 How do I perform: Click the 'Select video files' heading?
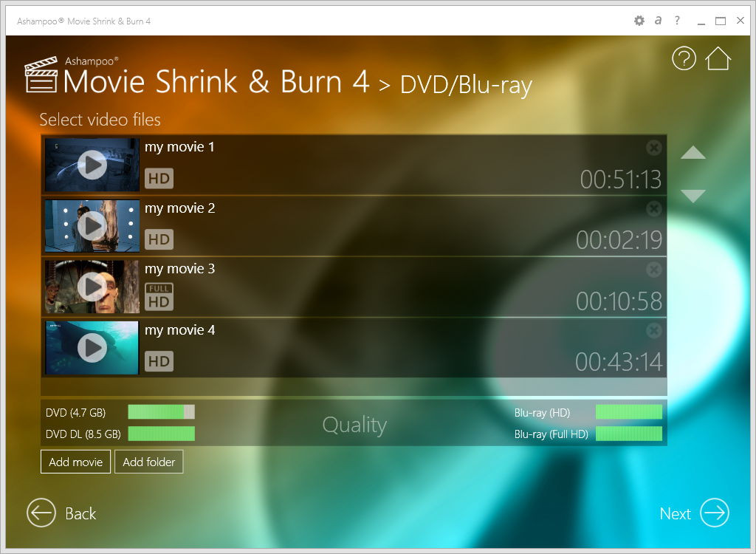pyautogui.click(x=100, y=120)
